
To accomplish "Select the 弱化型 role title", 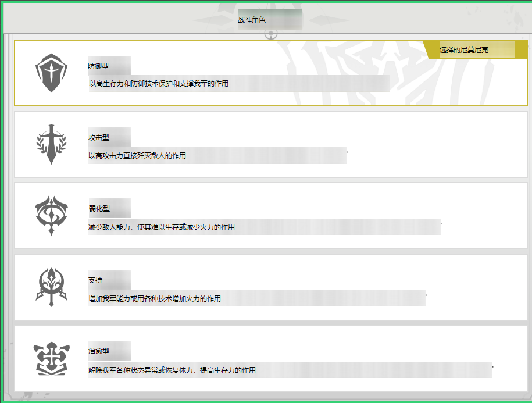I will (98, 209).
